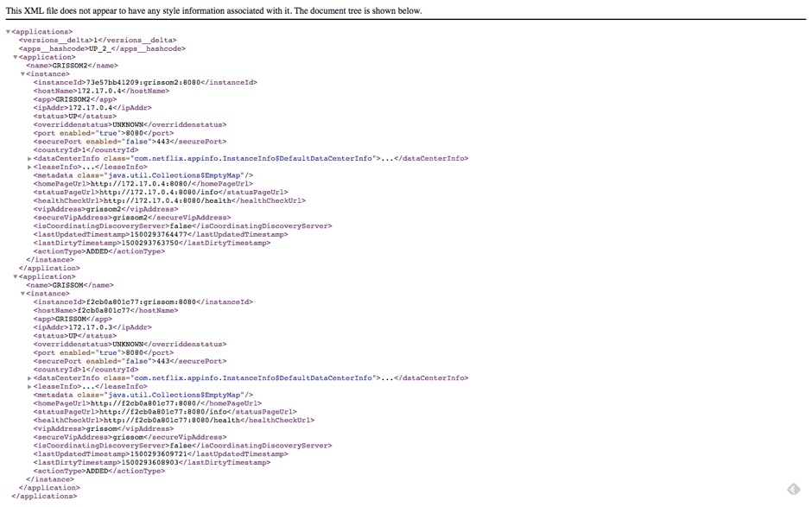Click statusPageUrl http://f2cb0a801c77:8080/info
812x507 pixels.
(x=165, y=412)
